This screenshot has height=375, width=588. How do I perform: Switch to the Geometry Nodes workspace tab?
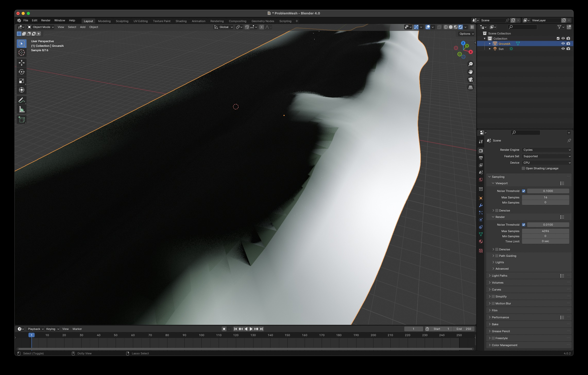263,21
